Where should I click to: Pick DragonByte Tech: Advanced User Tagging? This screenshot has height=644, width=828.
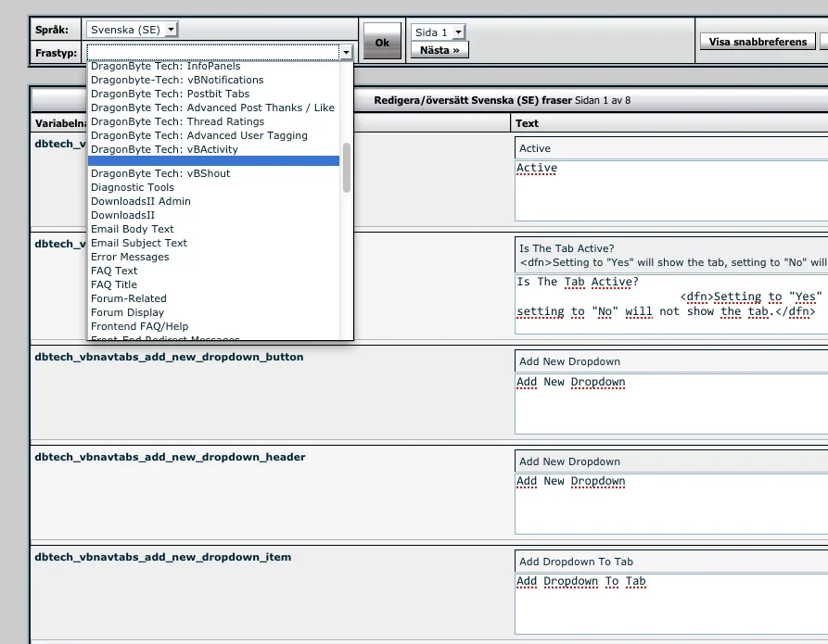[x=213, y=135]
